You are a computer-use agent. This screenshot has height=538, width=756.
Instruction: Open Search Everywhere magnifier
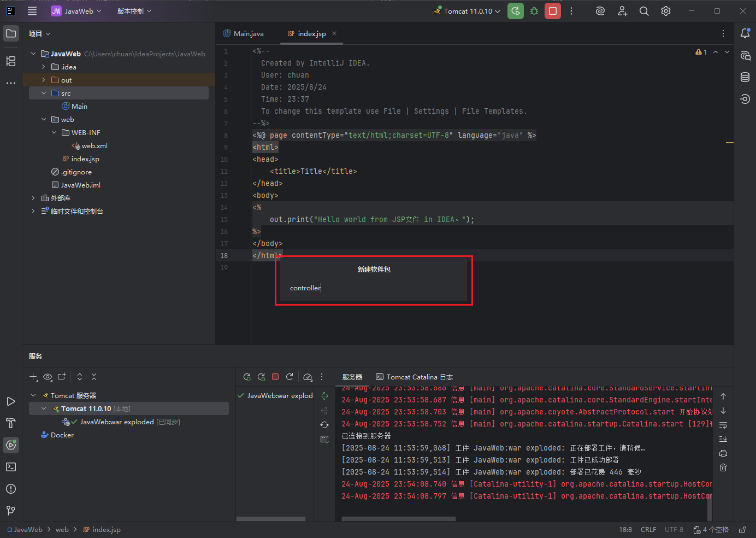(x=644, y=11)
